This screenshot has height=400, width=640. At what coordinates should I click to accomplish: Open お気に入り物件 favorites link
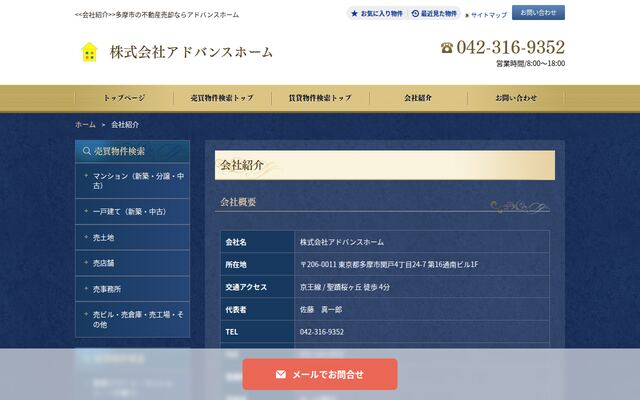click(x=377, y=13)
